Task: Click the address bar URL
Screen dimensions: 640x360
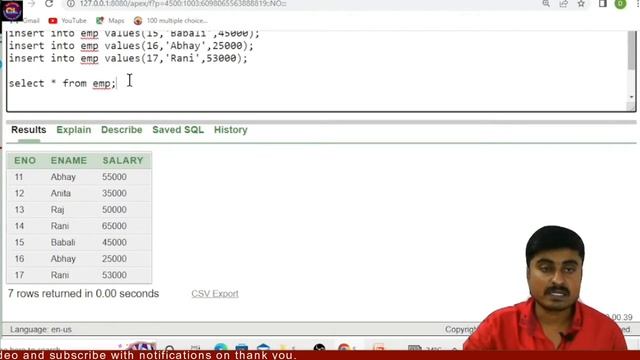Action: (183, 4)
